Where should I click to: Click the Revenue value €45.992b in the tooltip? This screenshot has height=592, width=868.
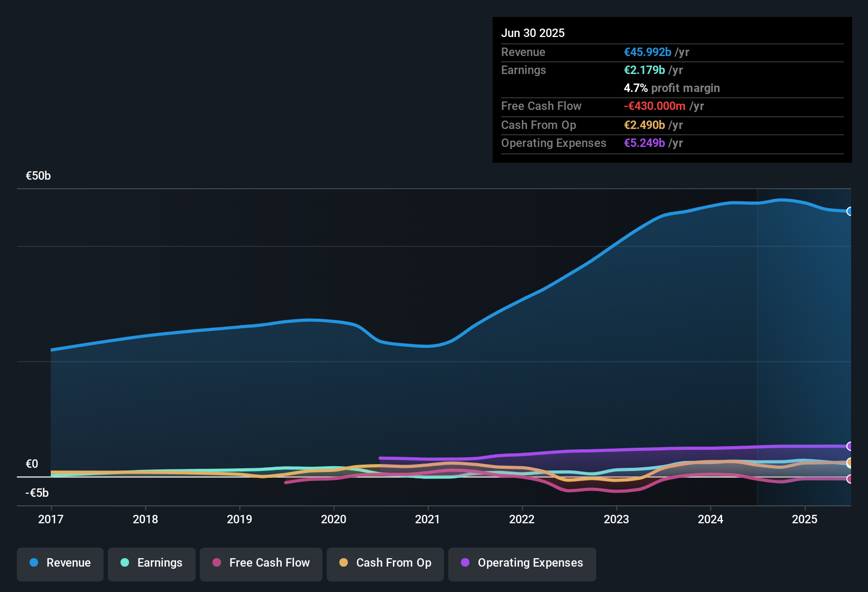coord(647,52)
